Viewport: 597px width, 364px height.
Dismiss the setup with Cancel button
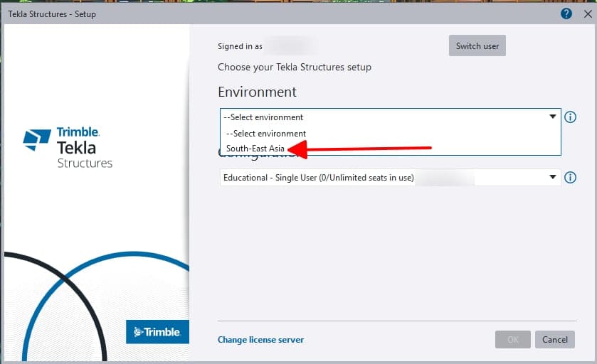555,339
